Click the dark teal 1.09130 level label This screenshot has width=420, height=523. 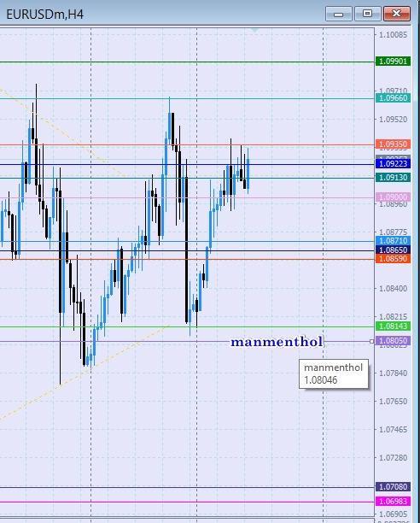tap(393, 178)
